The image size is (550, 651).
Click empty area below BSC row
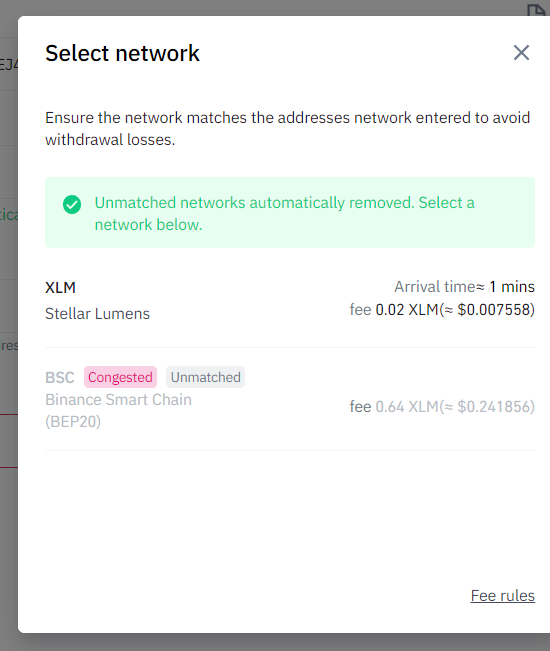(290, 515)
